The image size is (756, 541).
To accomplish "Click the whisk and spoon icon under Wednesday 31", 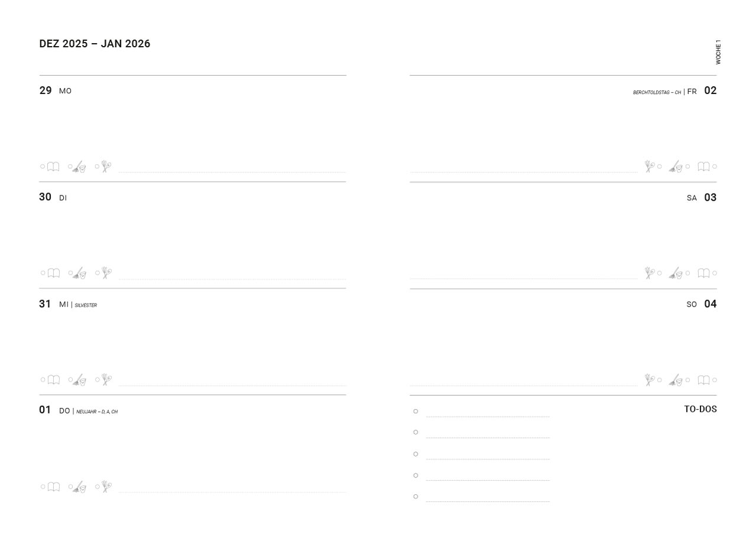I will (x=106, y=380).
